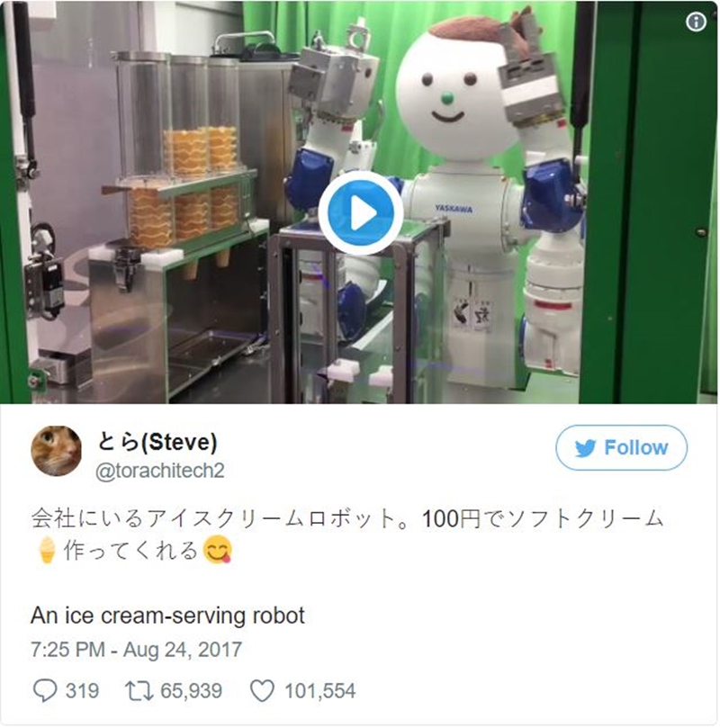Open the cat profile avatar
The width and height of the screenshot is (720, 728).
pos(56,450)
